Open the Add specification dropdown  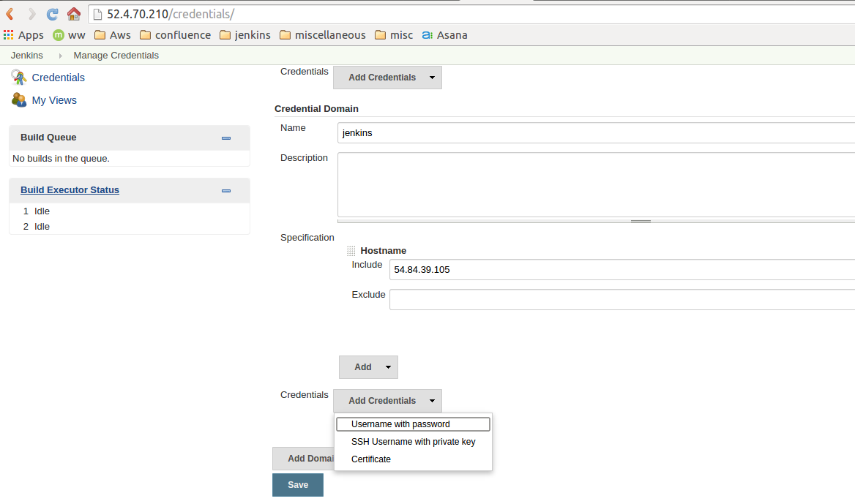tap(369, 367)
